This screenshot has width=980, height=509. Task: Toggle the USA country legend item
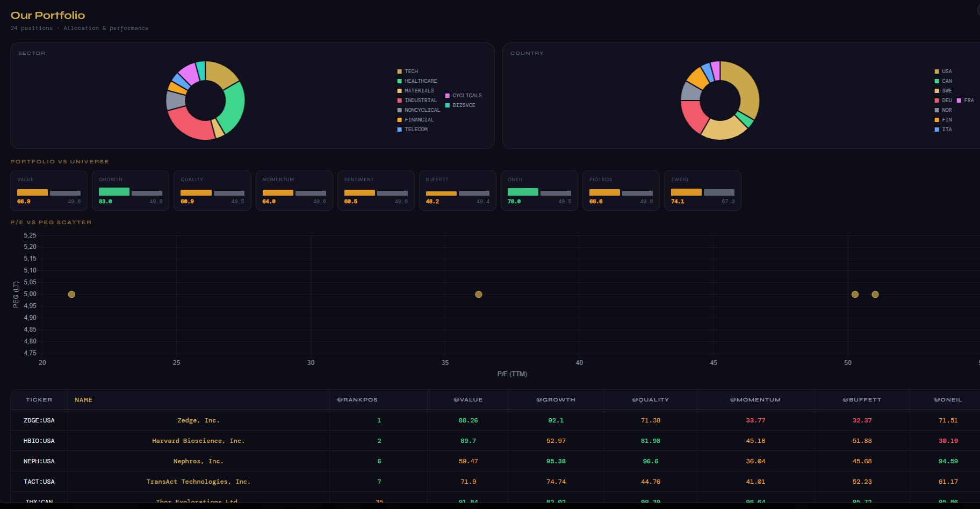pos(946,71)
